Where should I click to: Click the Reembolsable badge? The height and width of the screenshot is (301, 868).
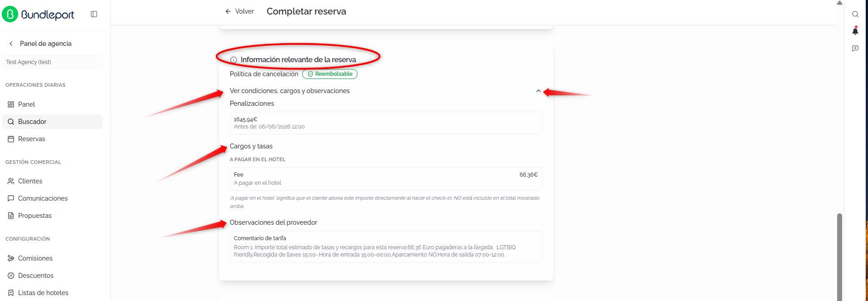330,74
